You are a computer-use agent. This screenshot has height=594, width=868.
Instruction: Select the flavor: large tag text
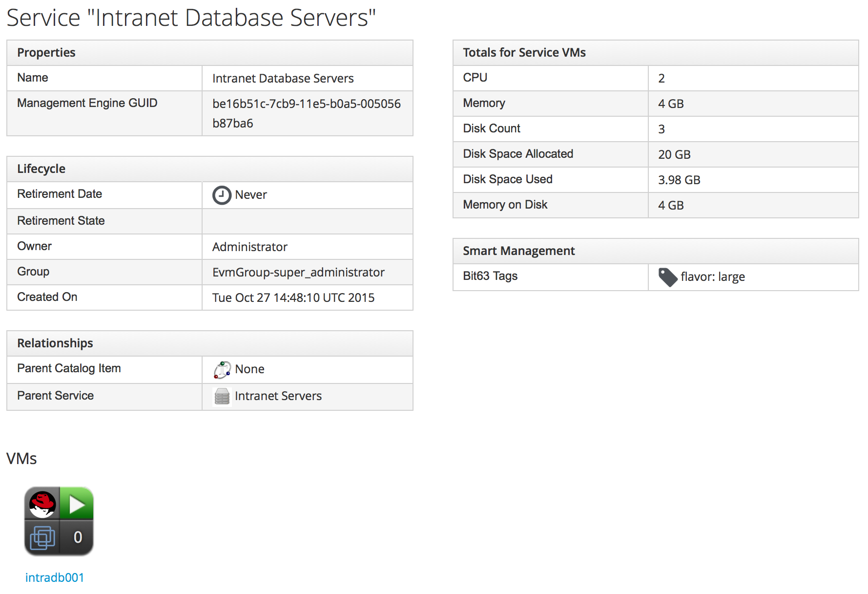pyautogui.click(x=712, y=277)
